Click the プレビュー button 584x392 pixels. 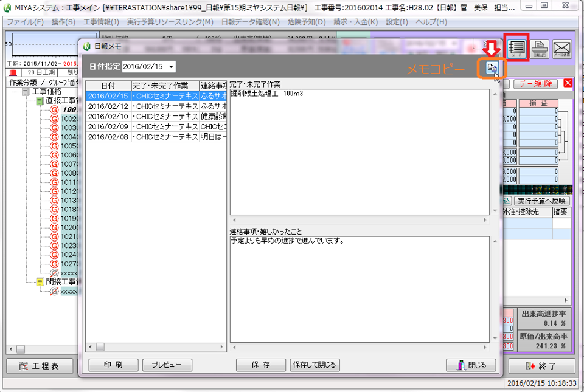pyautogui.click(x=167, y=365)
